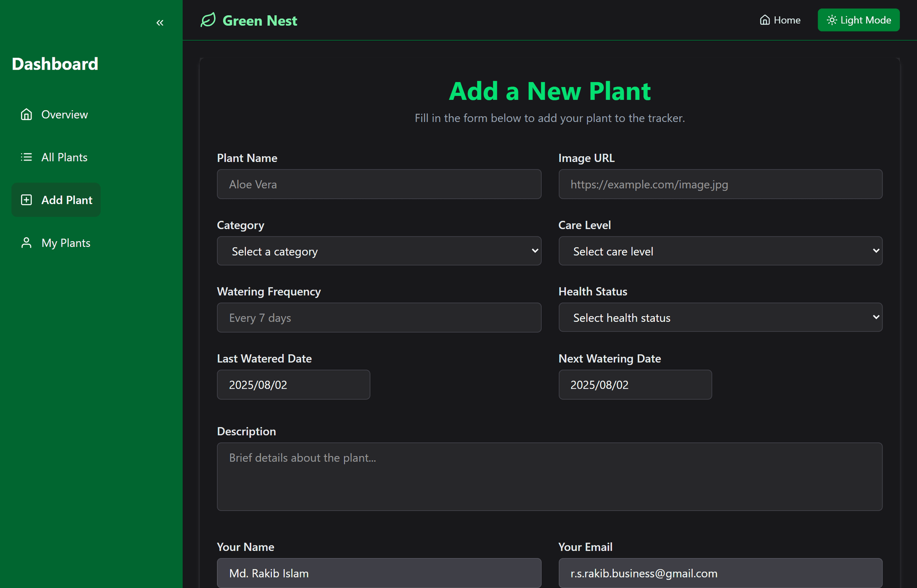Click the Your Email field
The height and width of the screenshot is (588, 917).
click(x=720, y=573)
